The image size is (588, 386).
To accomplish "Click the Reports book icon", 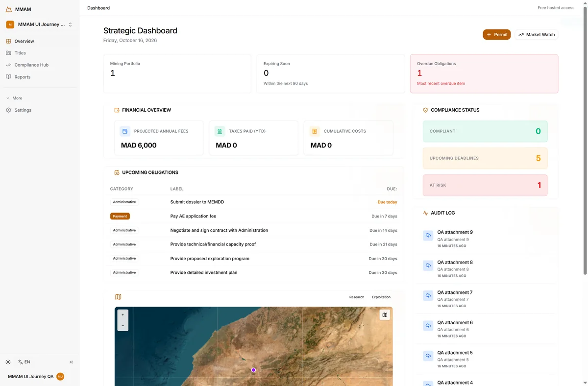I will [8, 77].
